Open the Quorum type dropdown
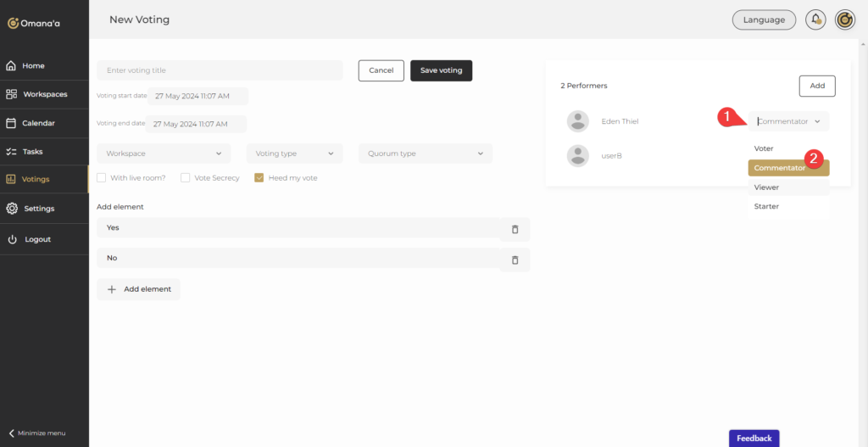Screen dimensions: 868x447 (x=425, y=154)
